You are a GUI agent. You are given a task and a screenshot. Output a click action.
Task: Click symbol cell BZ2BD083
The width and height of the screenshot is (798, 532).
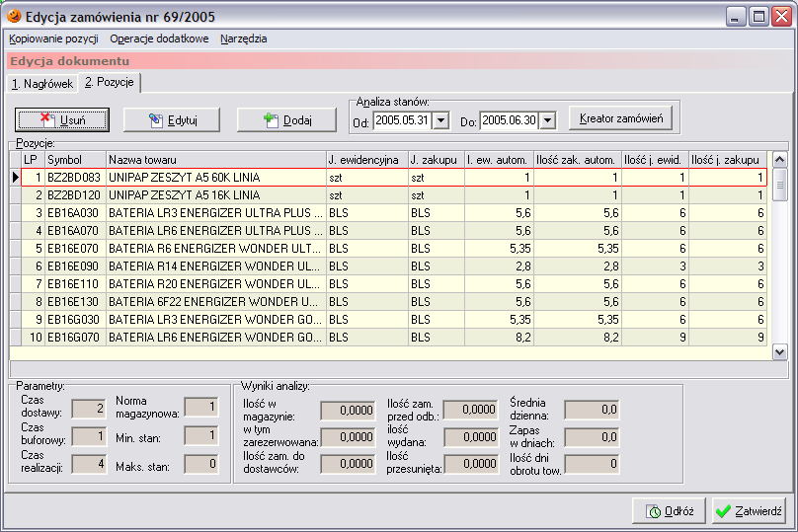[75, 178]
